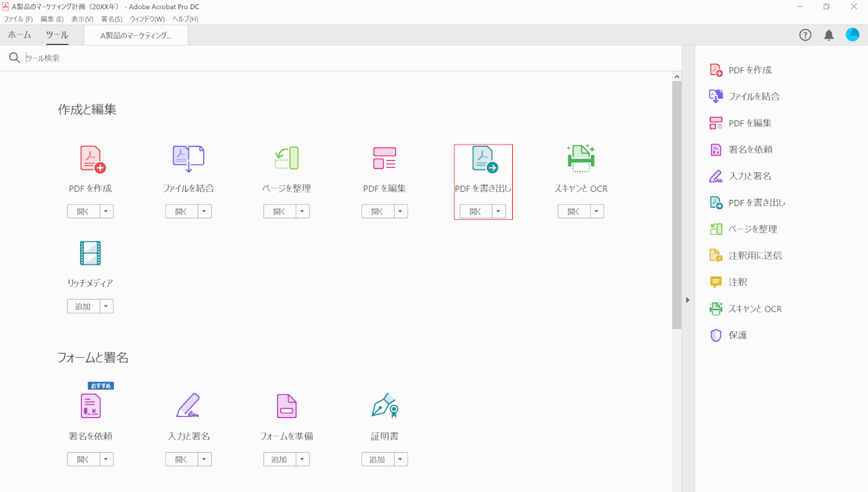Image resolution: width=868 pixels, height=492 pixels.
Task: Open the ヘルプ(H) menu
Action: [x=185, y=19]
